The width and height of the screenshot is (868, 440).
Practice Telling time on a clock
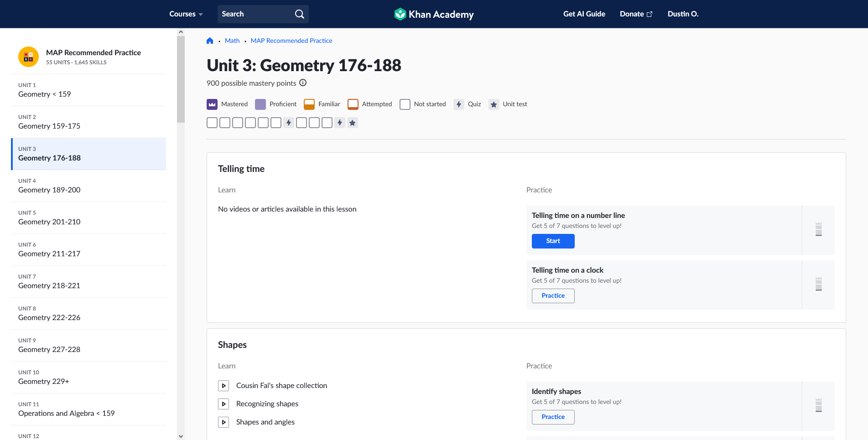click(x=553, y=296)
